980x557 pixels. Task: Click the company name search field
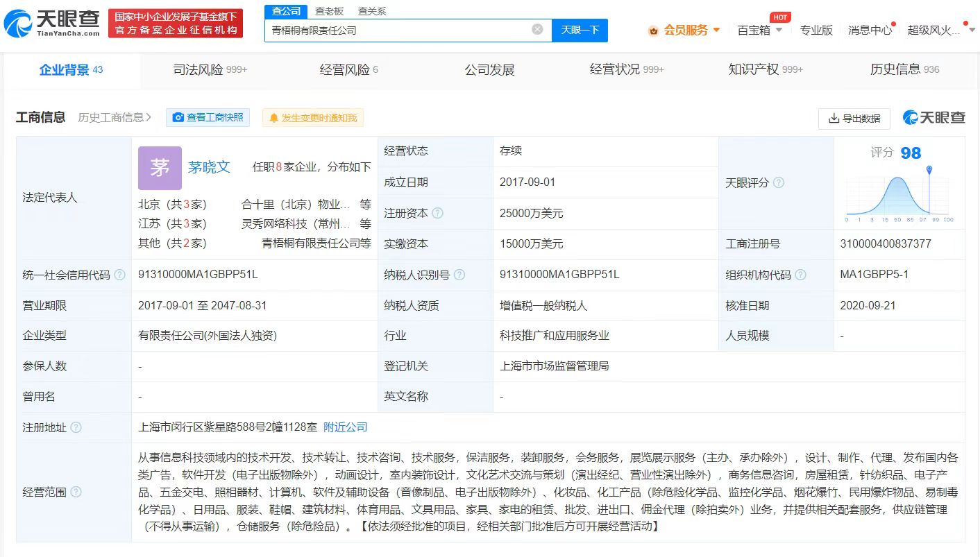(399, 30)
